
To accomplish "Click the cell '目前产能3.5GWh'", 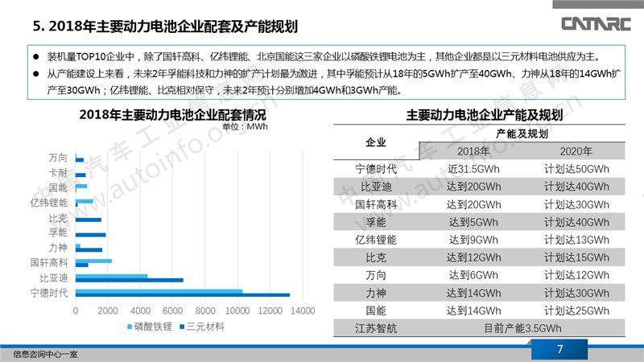I will [522, 328].
